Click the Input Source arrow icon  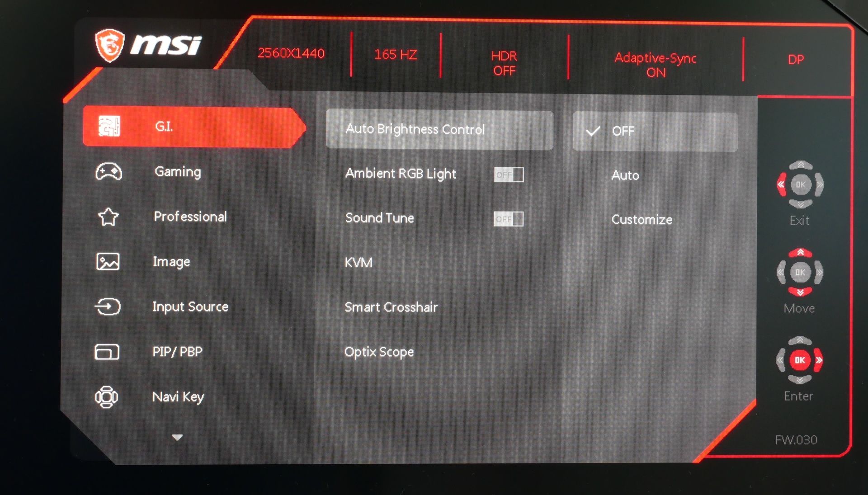108,306
